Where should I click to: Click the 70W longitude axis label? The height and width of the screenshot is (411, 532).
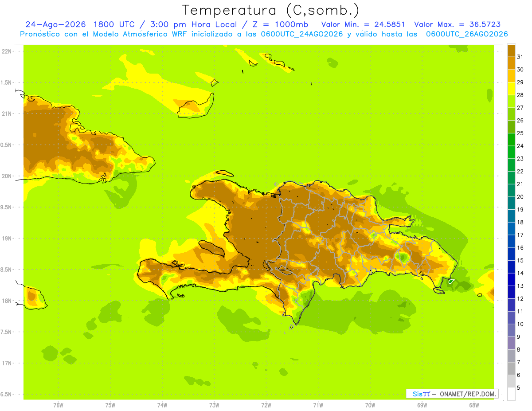[370, 405]
